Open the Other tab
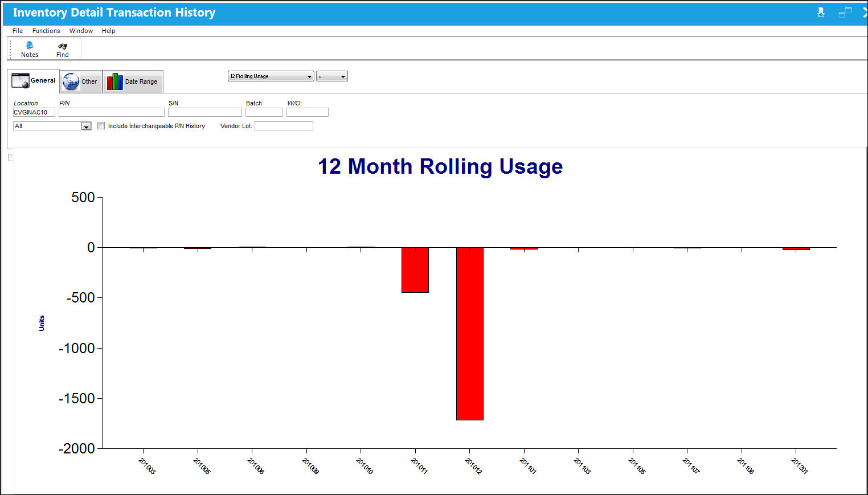 81,81
